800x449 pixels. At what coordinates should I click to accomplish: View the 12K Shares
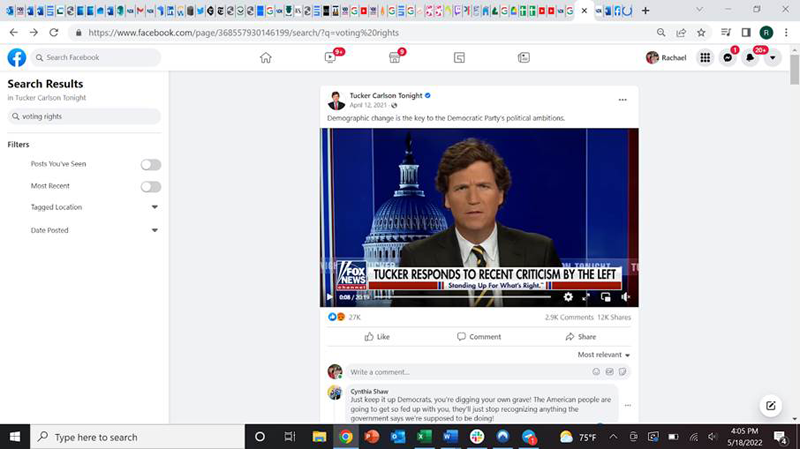pyautogui.click(x=614, y=317)
